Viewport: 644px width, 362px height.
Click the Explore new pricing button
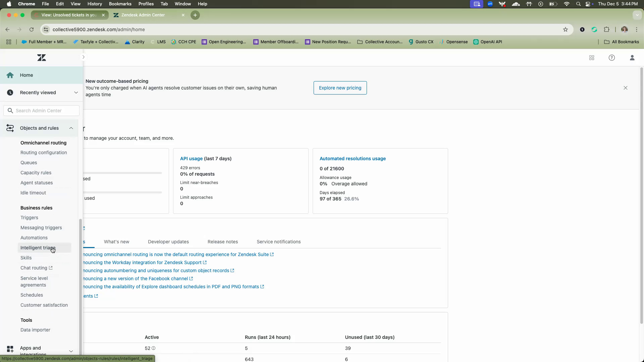(340, 88)
